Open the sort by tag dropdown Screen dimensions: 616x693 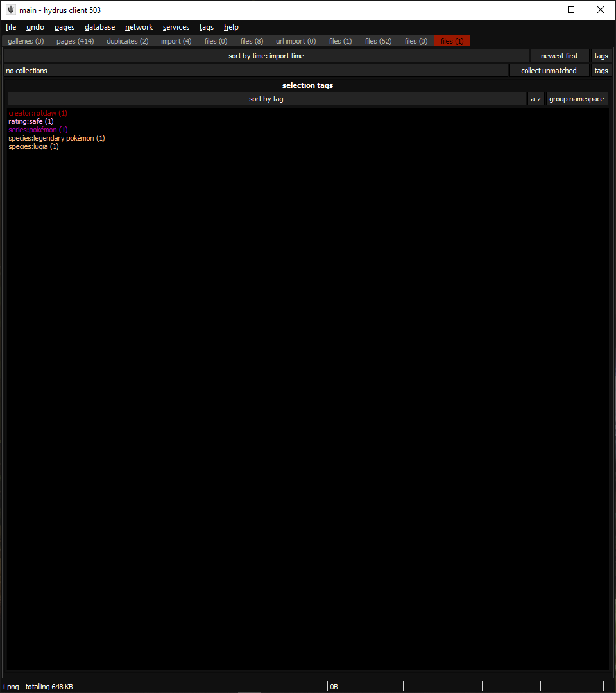266,98
